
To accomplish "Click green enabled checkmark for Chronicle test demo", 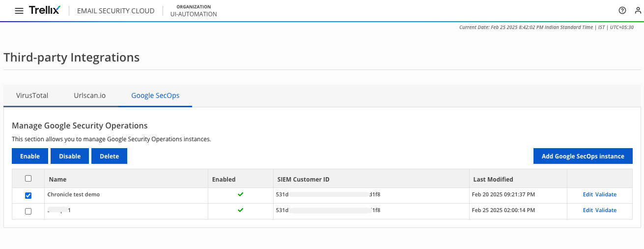I will [x=240, y=194].
